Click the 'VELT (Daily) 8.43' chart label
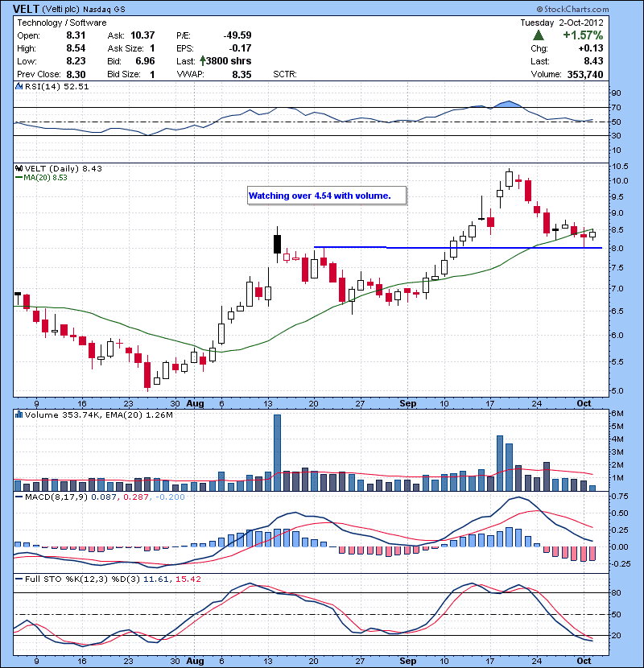 (x=63, y=168)
